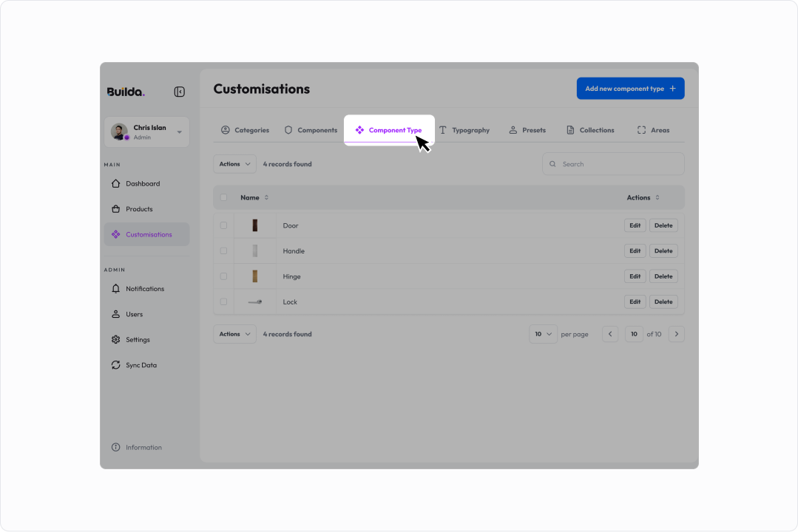Click the Notifications bell icon
Image resolution: width=798 pixels, height=532 pixels.
click(116, 289)
